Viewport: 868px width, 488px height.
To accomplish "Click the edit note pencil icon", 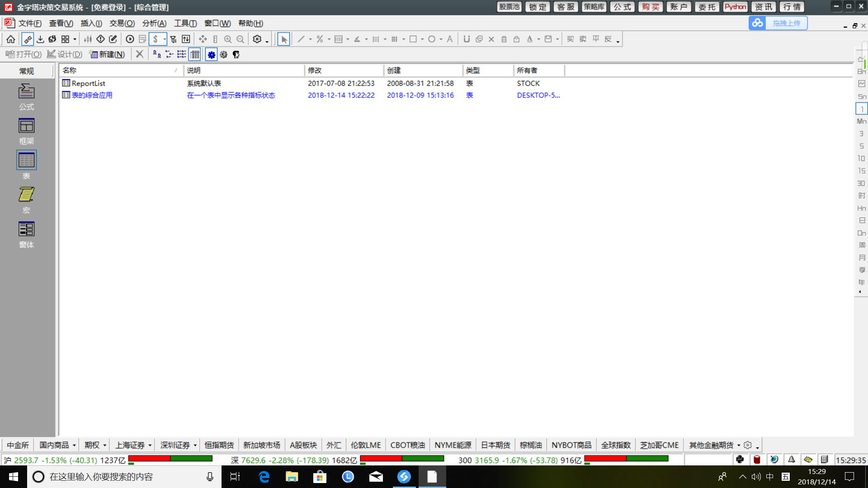I will (113, 39).
